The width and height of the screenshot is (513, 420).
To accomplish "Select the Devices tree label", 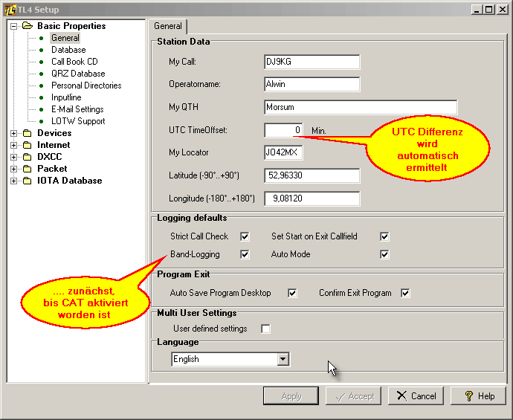I will pos(54,133).
